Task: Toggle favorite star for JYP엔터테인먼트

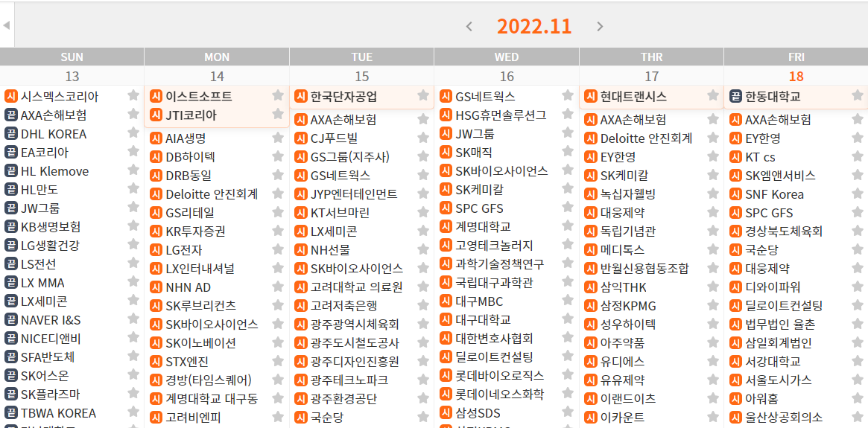Action: (x=423, y=194)
